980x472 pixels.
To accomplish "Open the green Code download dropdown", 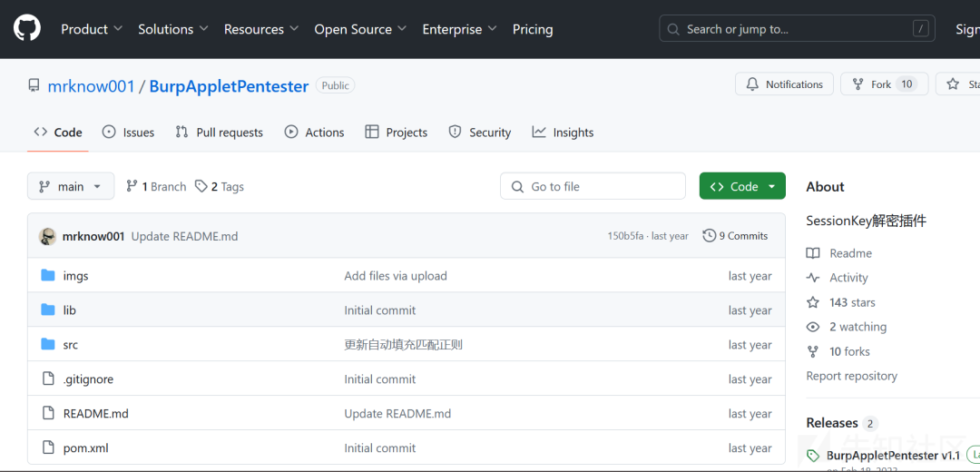I will (742, 186).
